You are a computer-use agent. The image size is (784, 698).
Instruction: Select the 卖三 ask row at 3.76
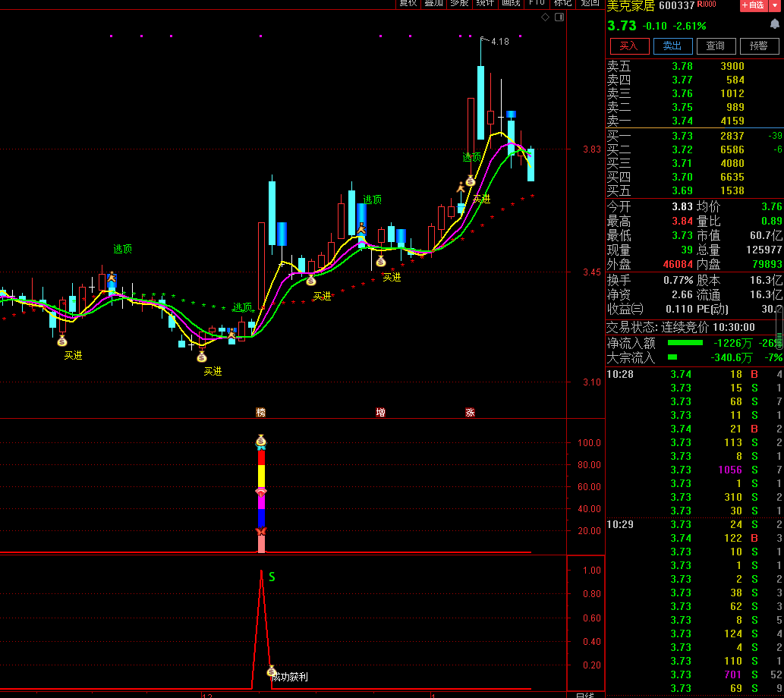tap(694, 93)
